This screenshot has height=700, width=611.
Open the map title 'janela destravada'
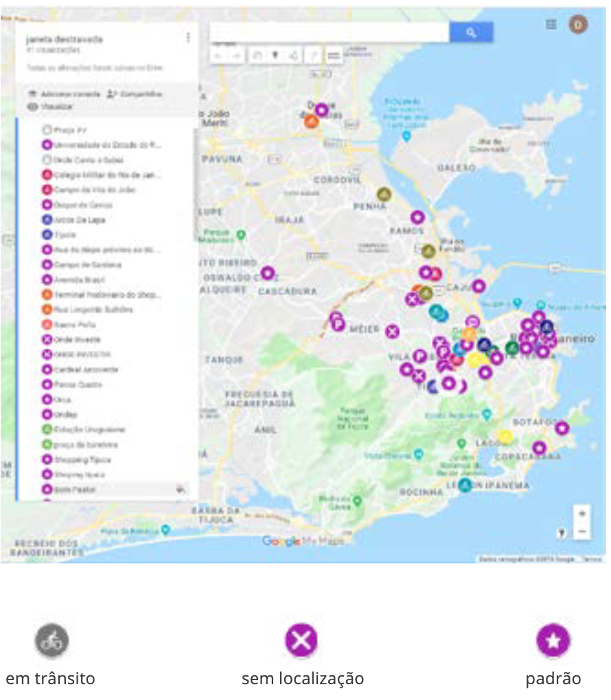click(x=65, y=39)
